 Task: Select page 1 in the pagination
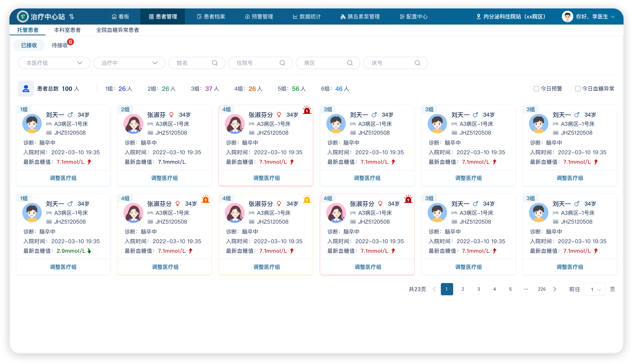(447, 289)
